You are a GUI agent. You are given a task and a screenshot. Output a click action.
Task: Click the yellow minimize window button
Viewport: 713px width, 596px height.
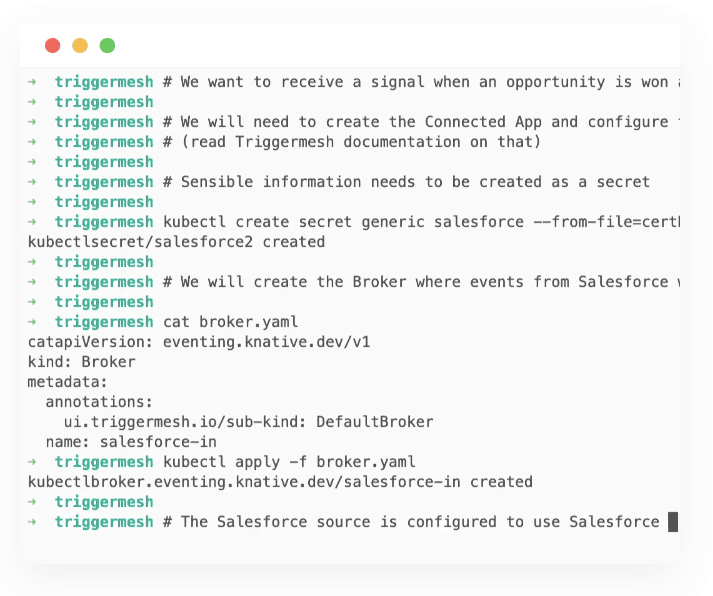pos(80,45)
